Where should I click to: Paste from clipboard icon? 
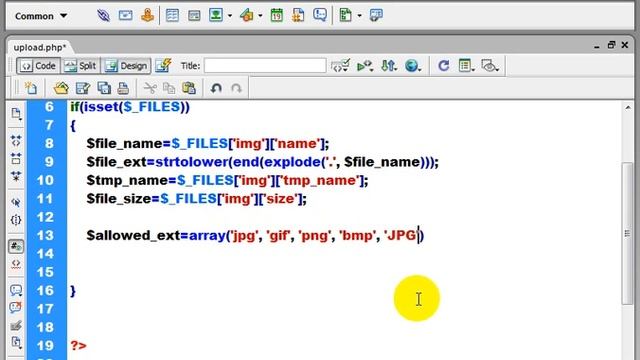tap(189, 88)
